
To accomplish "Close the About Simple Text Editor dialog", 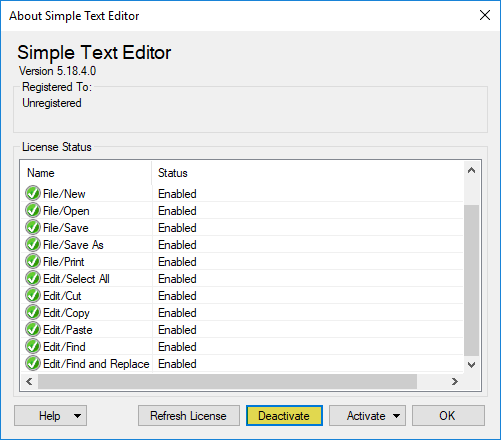I will 485,15.
